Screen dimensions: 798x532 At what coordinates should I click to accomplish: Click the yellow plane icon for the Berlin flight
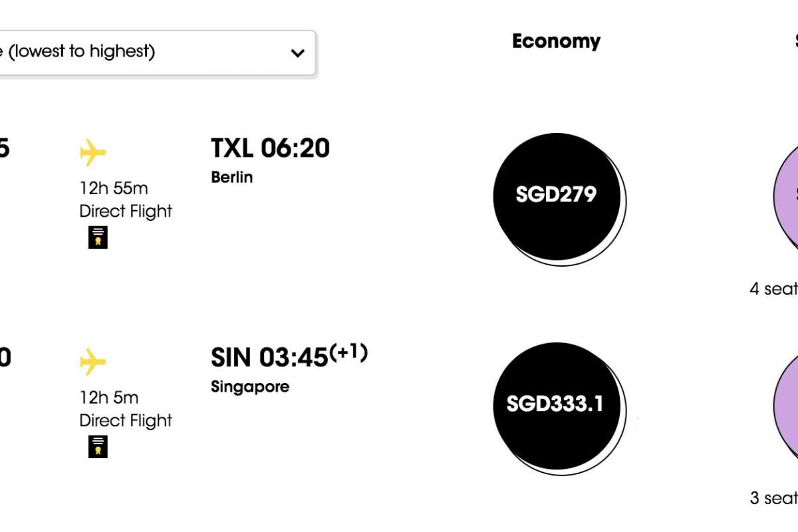tap(93, 153)
